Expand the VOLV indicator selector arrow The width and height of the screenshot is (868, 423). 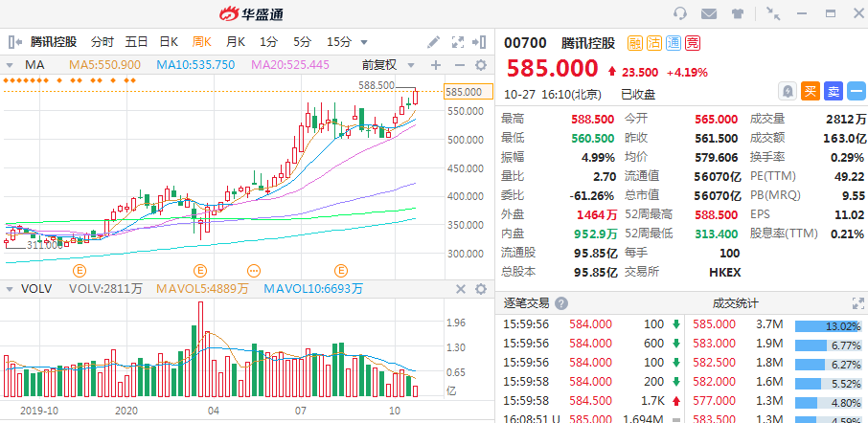tap(10, 289)
